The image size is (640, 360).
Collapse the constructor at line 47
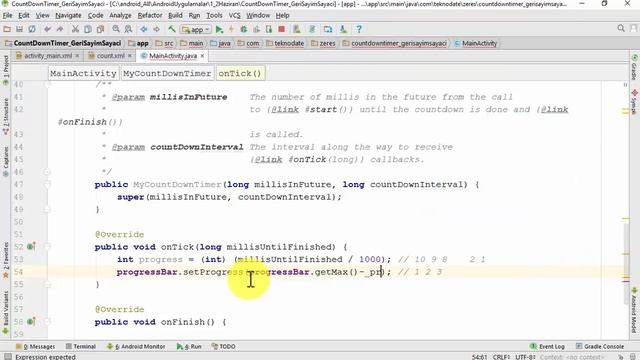pos(47,184)
